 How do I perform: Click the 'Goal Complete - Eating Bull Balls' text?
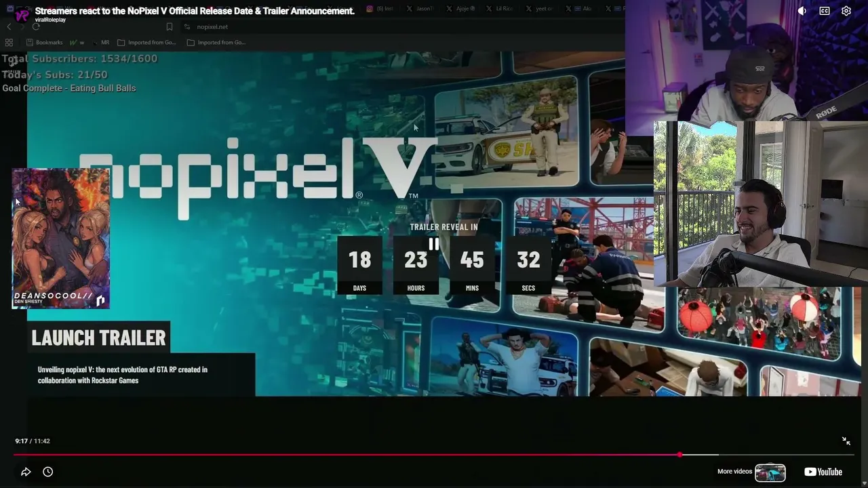[69, 88]
